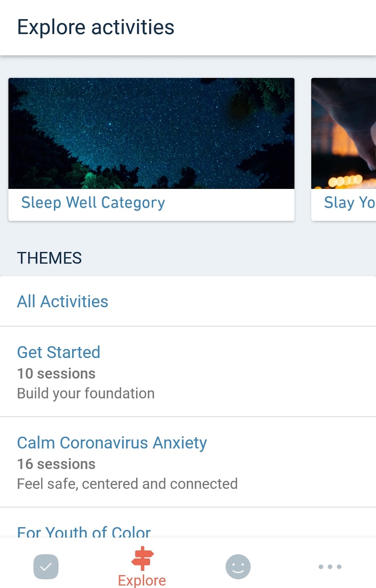
Task: Select the Explore label in bottom bar
Action: point(142,581)
